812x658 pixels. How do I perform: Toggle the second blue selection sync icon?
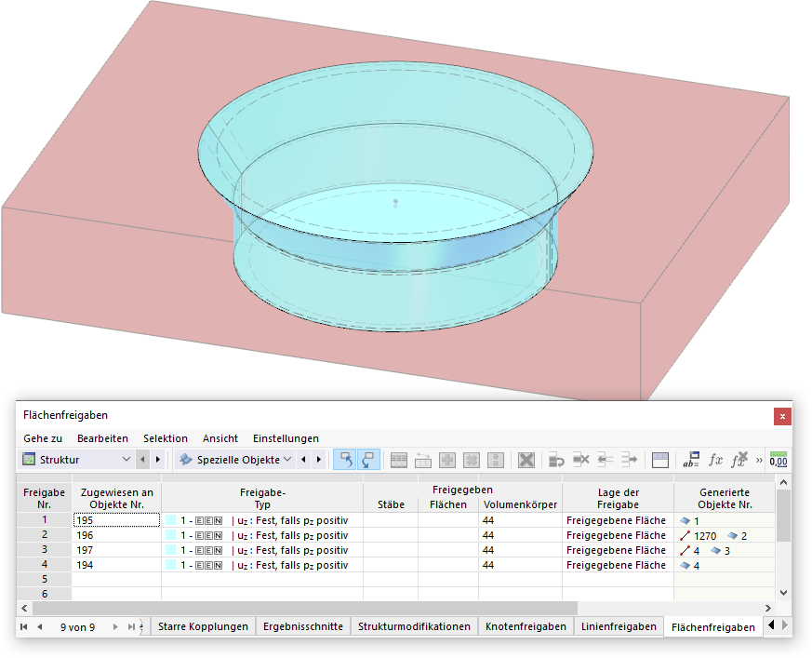(x=368, y=460)
